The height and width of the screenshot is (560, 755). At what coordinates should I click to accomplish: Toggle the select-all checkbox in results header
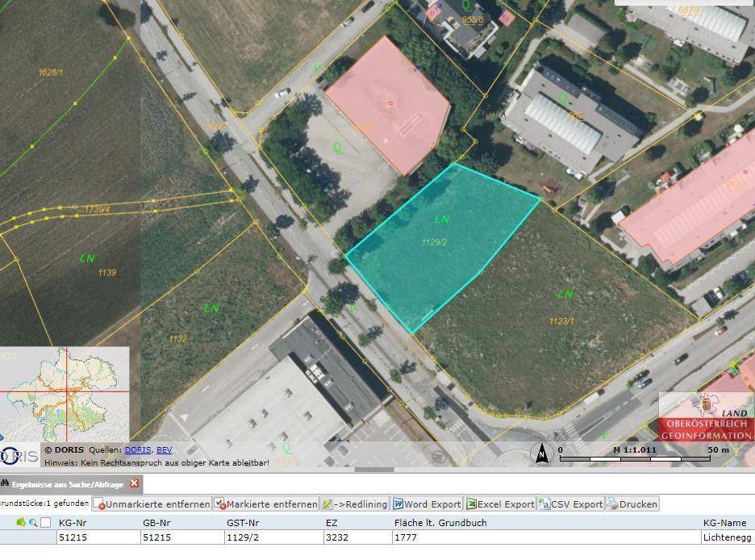pyautogui.click(x=46, y=523)
